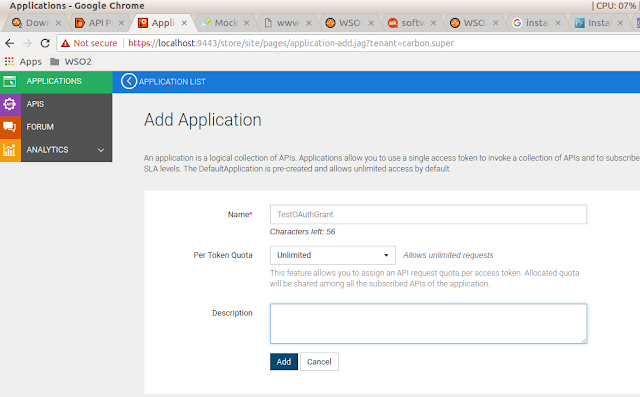Close the softw tab

[x=433, y=23]
